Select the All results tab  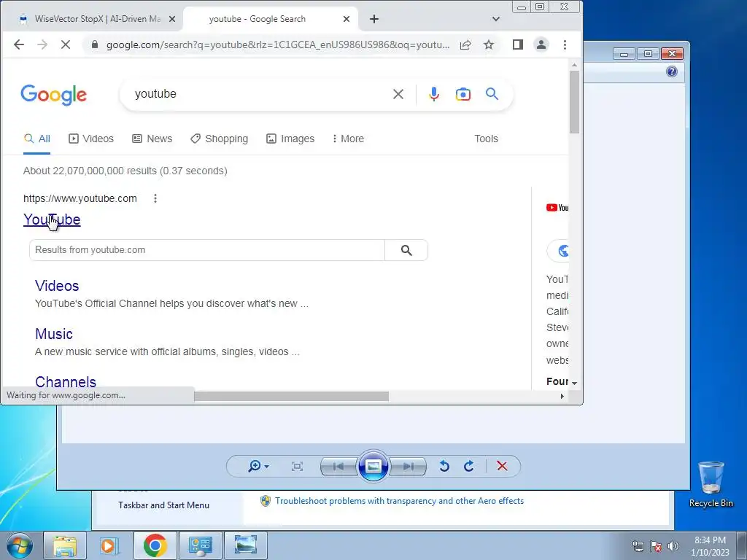[37, 139]
